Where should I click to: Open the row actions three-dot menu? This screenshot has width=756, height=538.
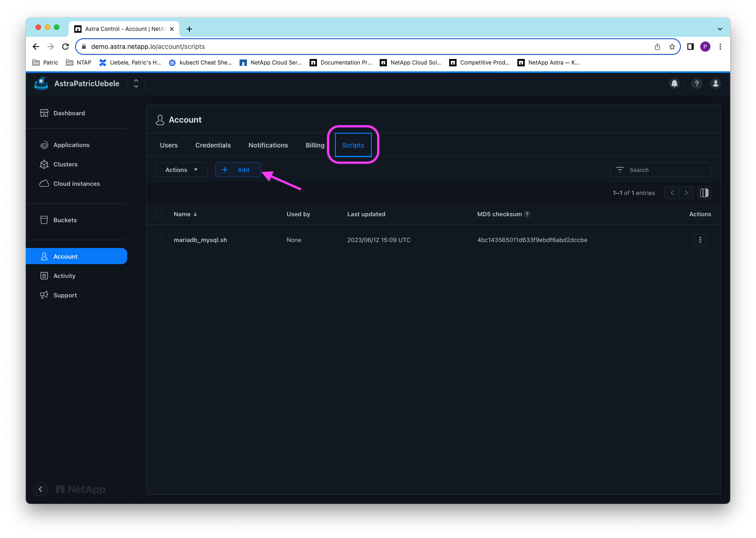coord(700,240)
